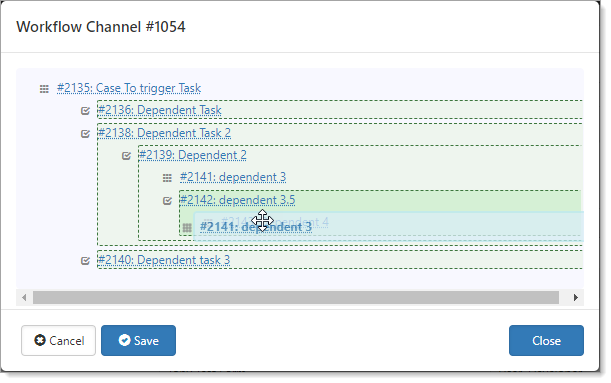Viewport: 611px width, 383px height.
Task: Click task icon beside #2140 Dependent task 3
Action: click(85, 261)
